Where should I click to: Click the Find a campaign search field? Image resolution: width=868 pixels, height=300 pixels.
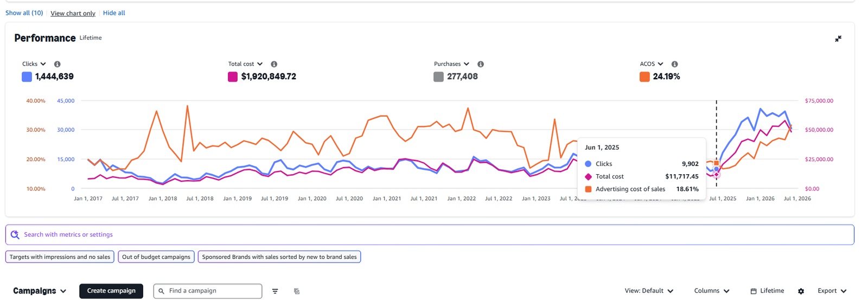(x=208, y=291)
